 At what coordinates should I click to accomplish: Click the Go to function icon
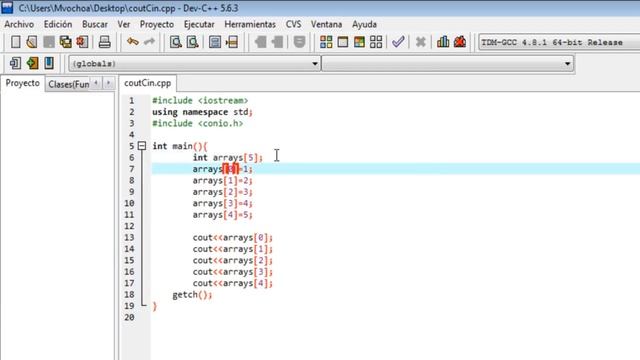point(215,42)
